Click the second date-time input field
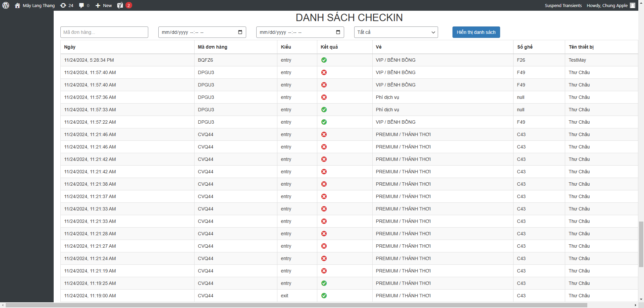 (x=296, y=32)
